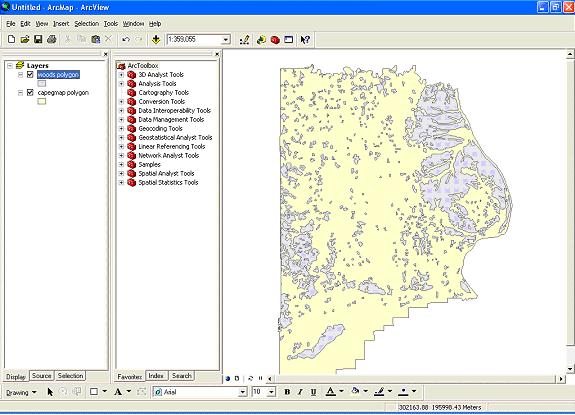Open the Window menu
The image size is (575, 415).
(133, 23)
